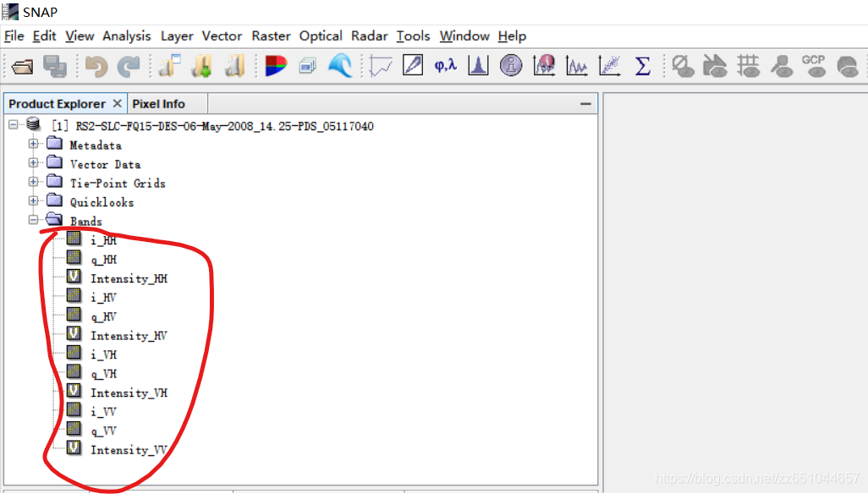Toggle the shape overlay eye icon
Screen dimensions: 868x494
(x=715, y=66)
